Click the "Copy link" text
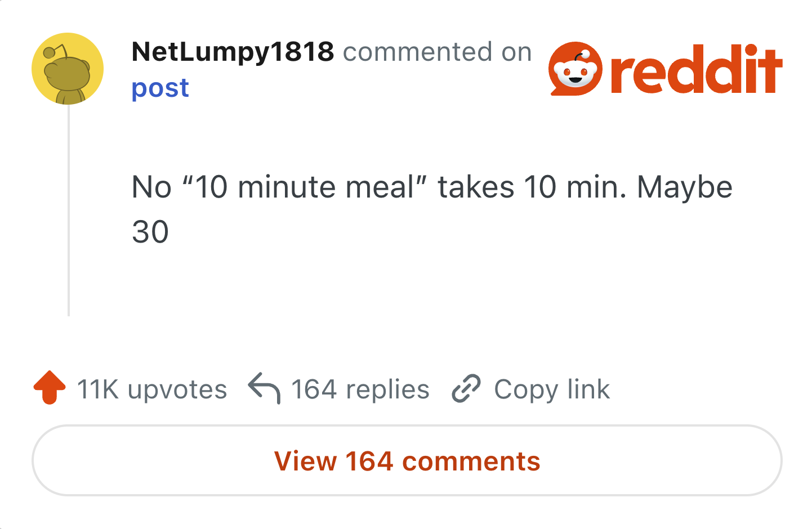The image size is (812, 529). pos(552,389)
